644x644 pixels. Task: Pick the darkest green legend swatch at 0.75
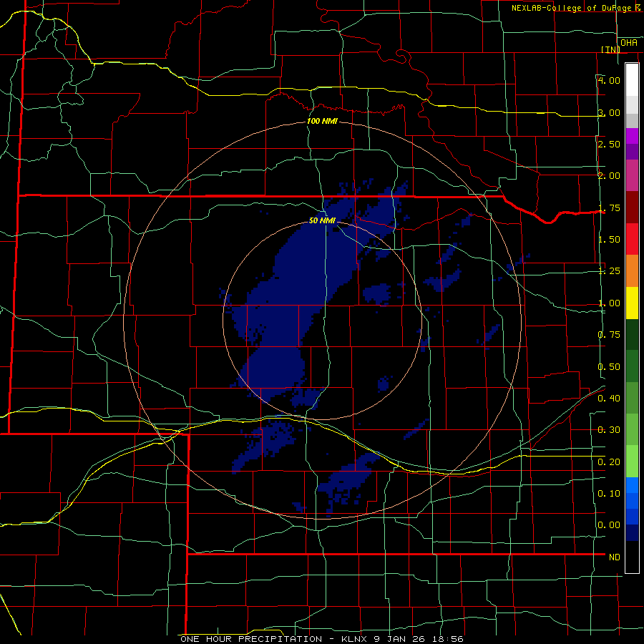(x=632, y=334)
